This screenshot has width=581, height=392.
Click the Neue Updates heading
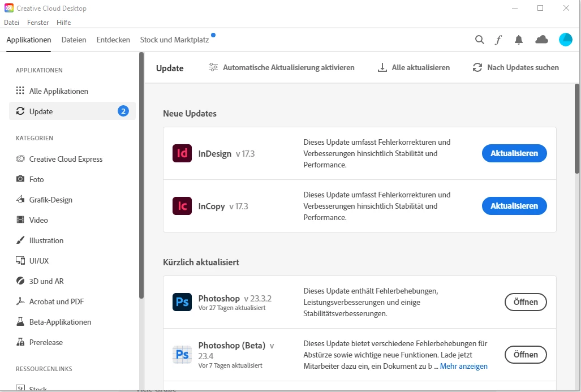pos(190,113)
